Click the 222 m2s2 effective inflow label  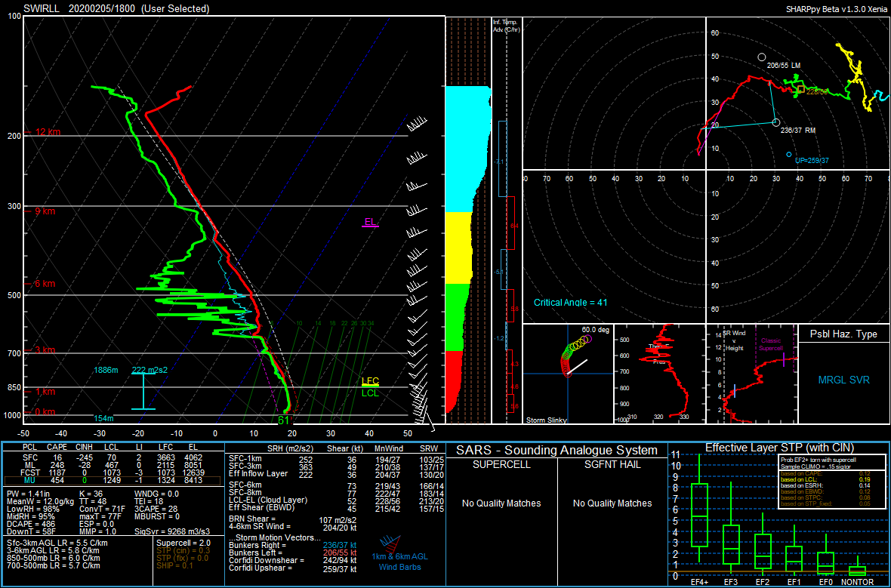[150, 370]
